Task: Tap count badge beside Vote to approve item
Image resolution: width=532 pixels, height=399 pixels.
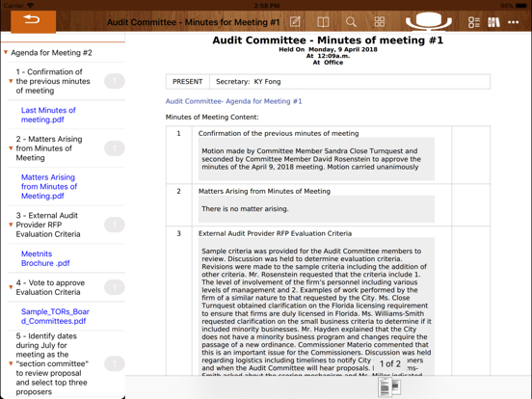Action: [115, 287]
